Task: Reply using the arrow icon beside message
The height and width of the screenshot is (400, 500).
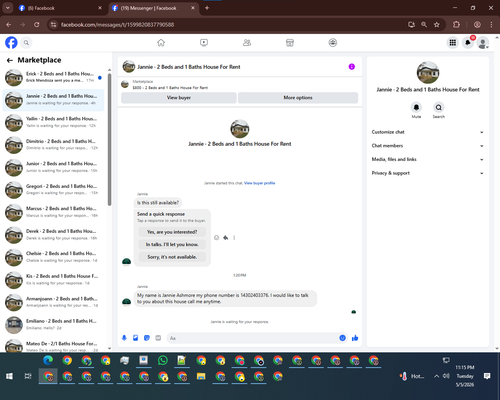Action: pyautogui.click(x=226, y=238)
